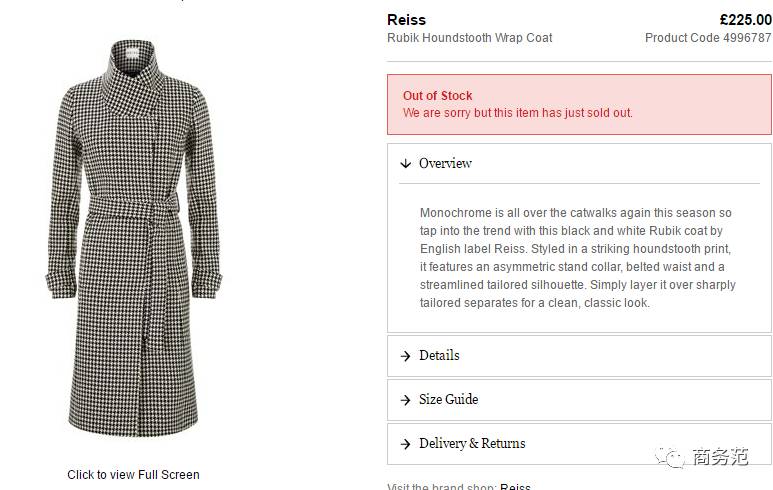Open the Size Guide panel
Viewport: 773px width, 490px height.
[x=448, y=399]
